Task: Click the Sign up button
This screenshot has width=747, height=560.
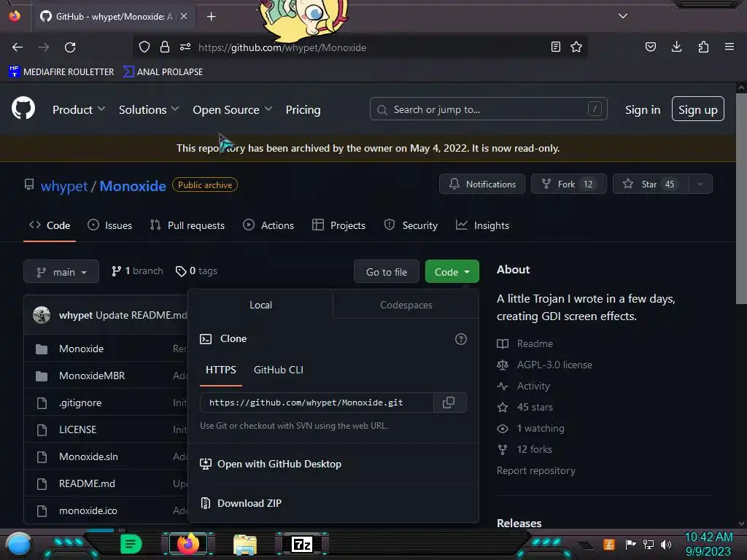Action: (698, 109)
